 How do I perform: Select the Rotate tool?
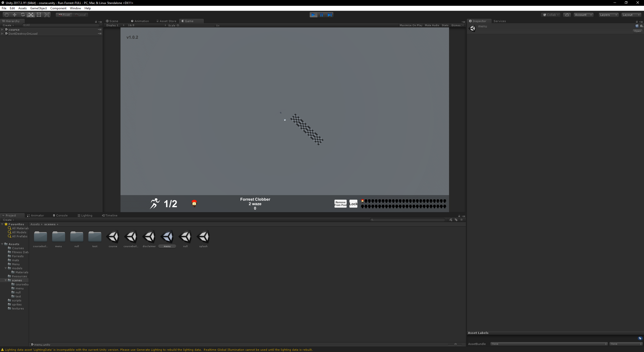[23, 15]
